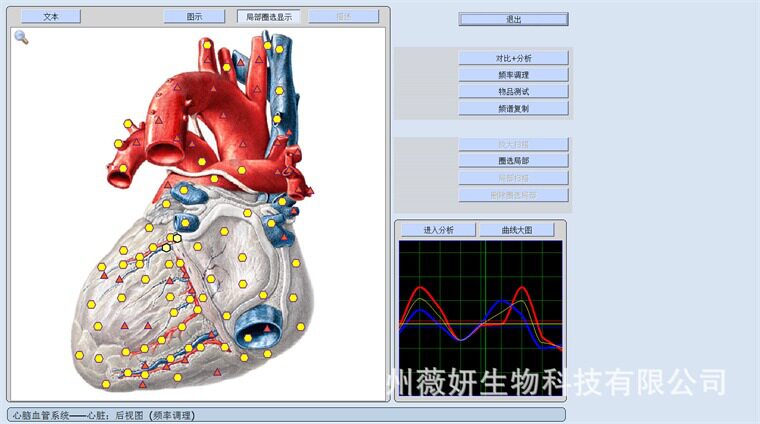Screen dimensions: 760x424
Task: Show the 曲线大图 large curve view
Action: tap(517, 230)
